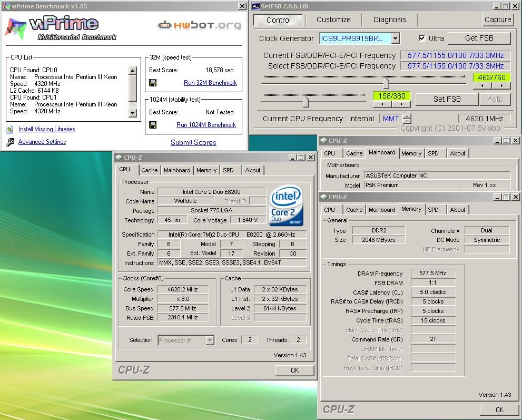Viewport: 522px width, 420px height.
Task: Click the Install Missing Libraries link
Action: point(46,129)
